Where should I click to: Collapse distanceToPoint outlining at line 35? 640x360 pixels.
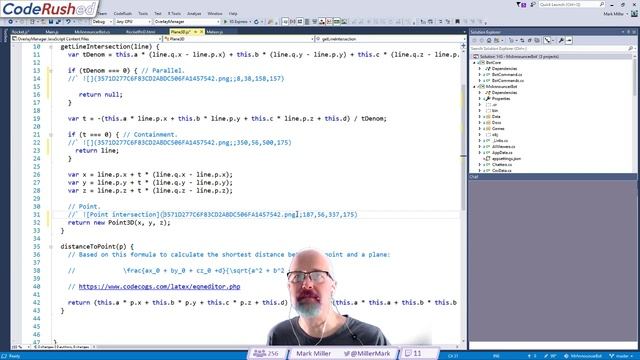pos(51,247)
